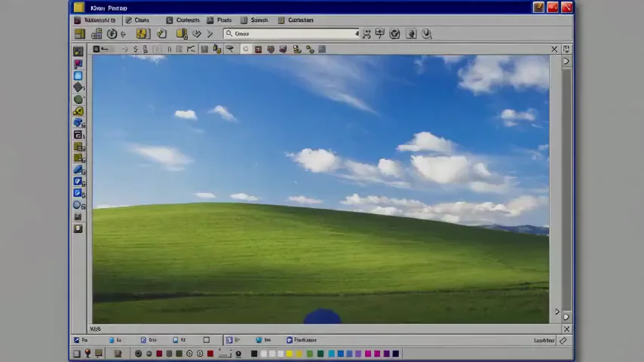Close the canvas panel with top-right X
The height and width of the screenshot is (362, 644).
[554, 49]
